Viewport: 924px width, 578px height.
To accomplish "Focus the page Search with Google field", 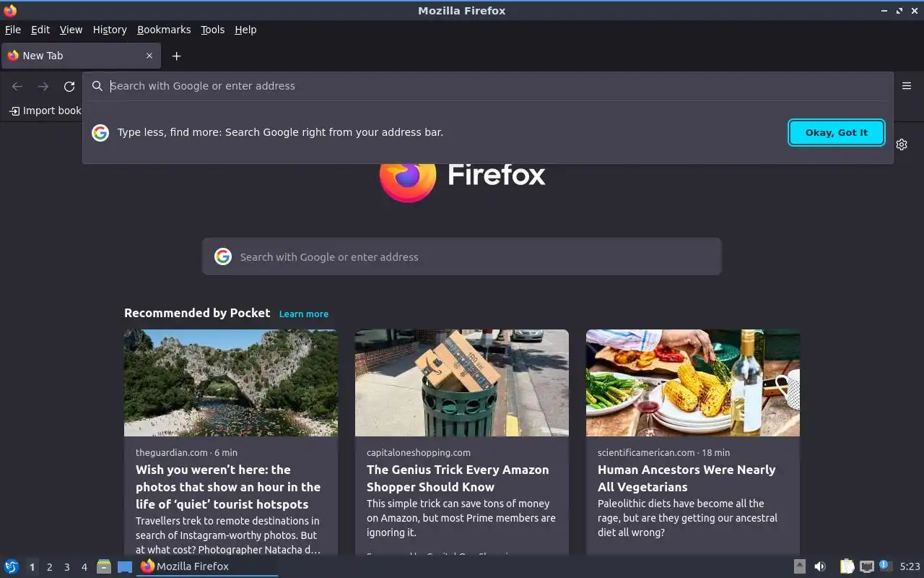I will click(x=462, y=256).
